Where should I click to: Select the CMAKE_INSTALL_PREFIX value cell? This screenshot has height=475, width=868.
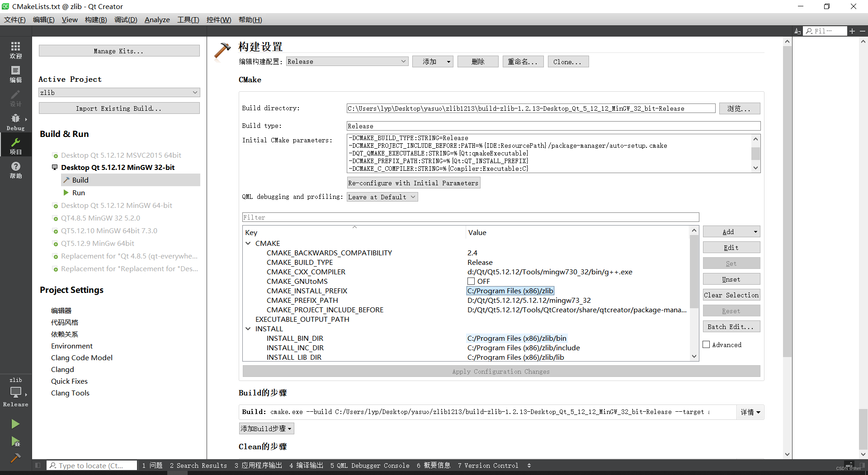pos(510,291)
